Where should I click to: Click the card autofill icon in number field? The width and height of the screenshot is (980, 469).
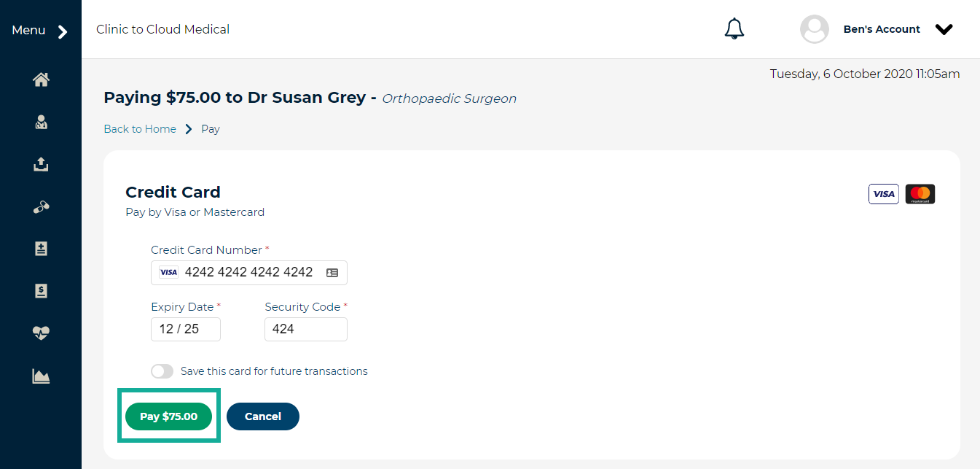pos(332,273)
